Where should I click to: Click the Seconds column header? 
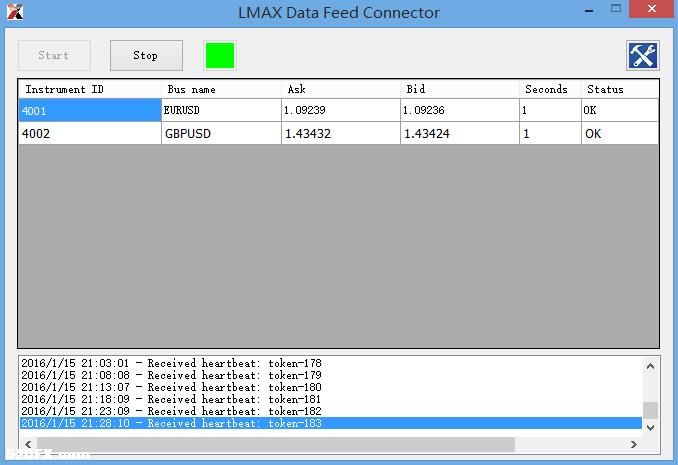[x=550, y=89]
